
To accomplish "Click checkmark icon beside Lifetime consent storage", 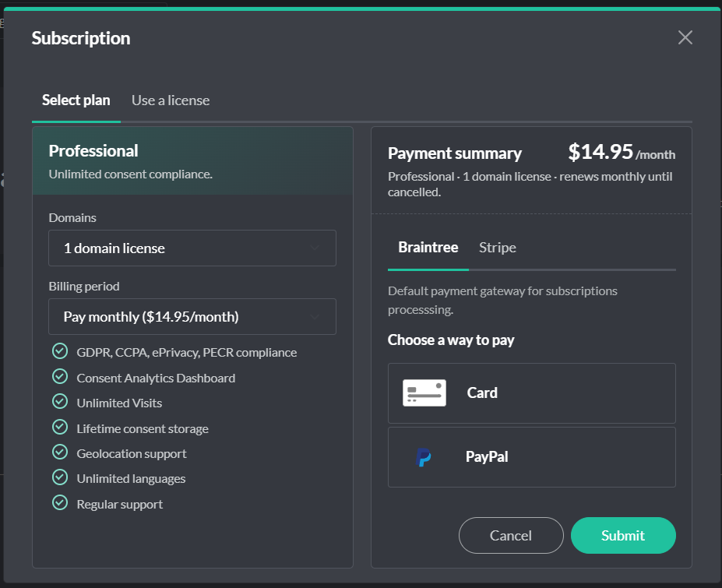I will point(60,428).
